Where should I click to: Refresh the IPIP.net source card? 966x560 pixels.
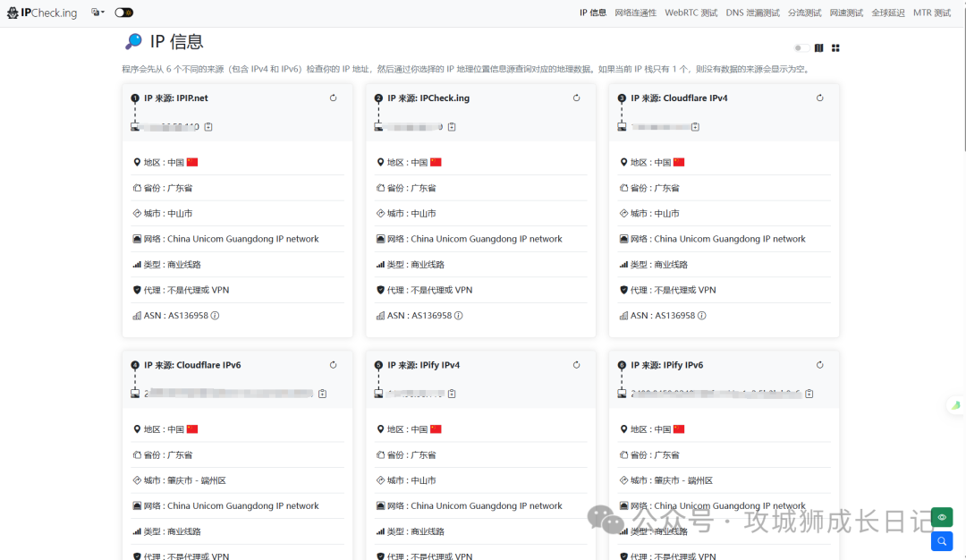click(x=333, y=98)
